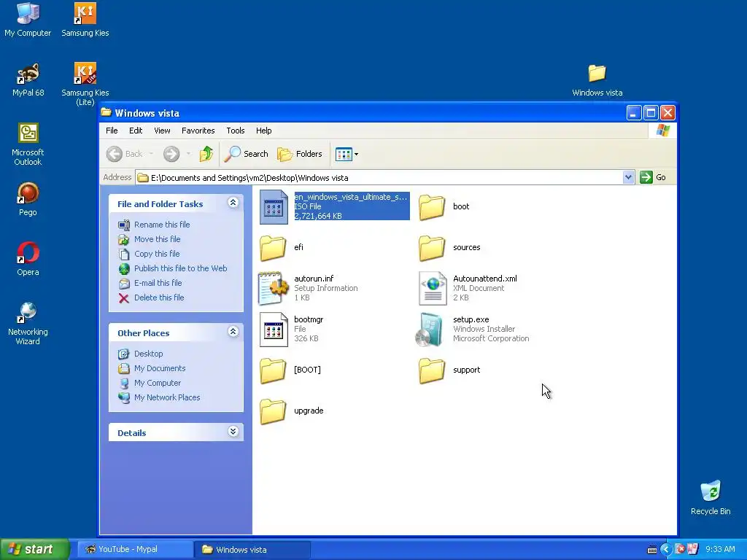
Task: Click Move this file link
Action: 158,239
